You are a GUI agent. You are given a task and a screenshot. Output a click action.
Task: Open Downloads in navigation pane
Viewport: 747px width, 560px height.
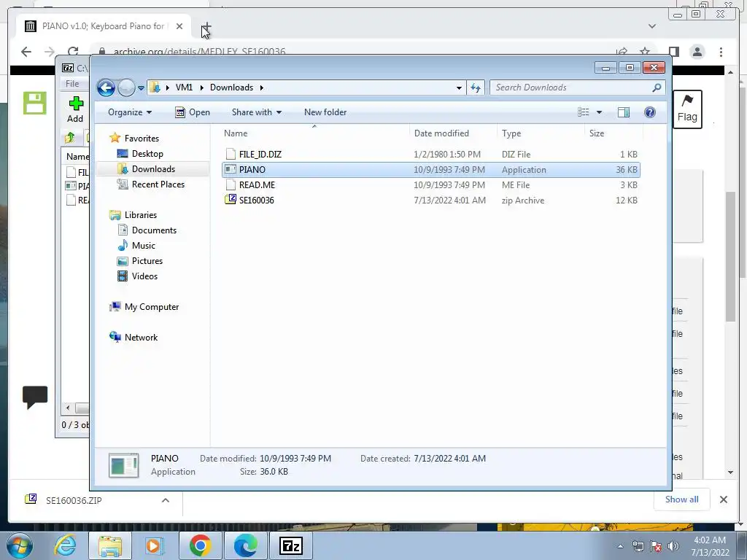pyautogui.click(x=153, y=168)
